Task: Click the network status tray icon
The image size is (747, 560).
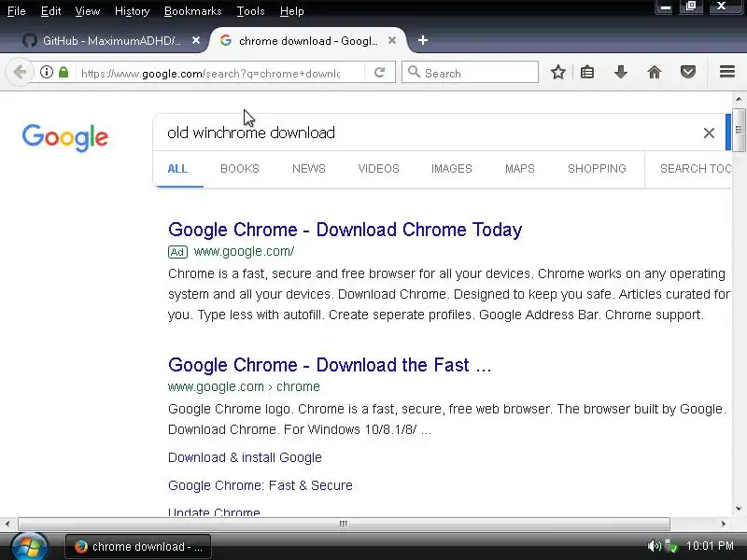Action: tap(670, 546)
